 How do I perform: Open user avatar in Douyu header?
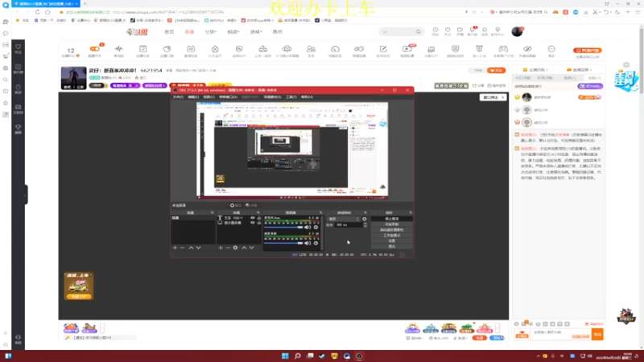click(x=517, y=31)
